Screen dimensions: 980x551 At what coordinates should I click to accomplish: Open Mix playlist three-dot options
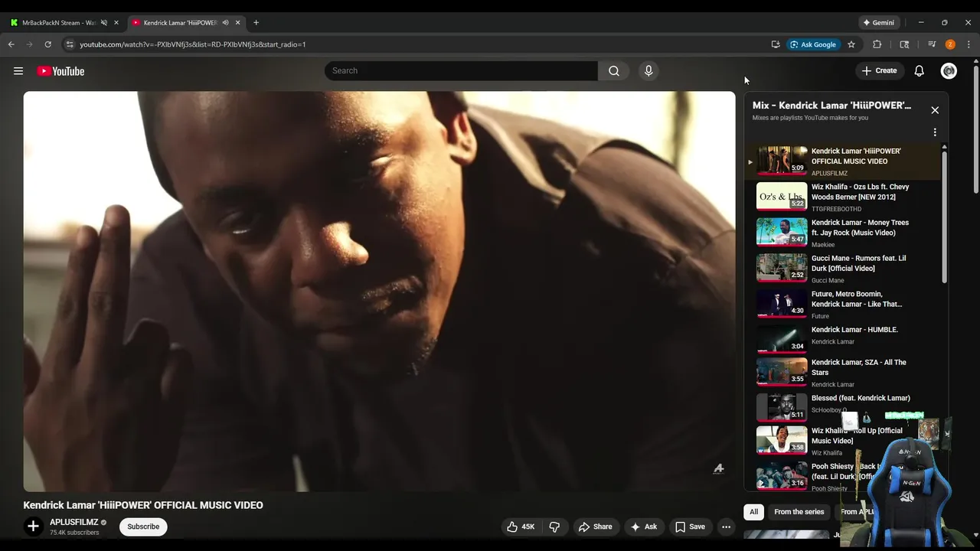click(x=935, y=132)
